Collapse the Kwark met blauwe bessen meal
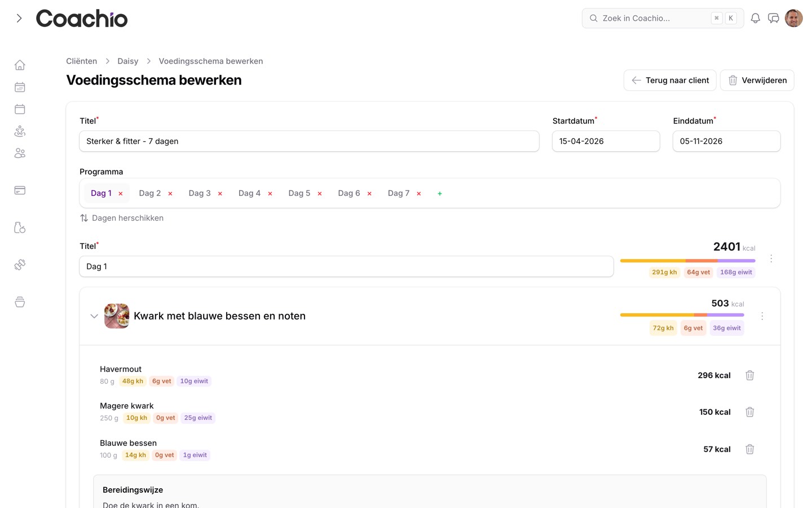The width and height of the screenshot is (812, 508). tap(94, 316)
